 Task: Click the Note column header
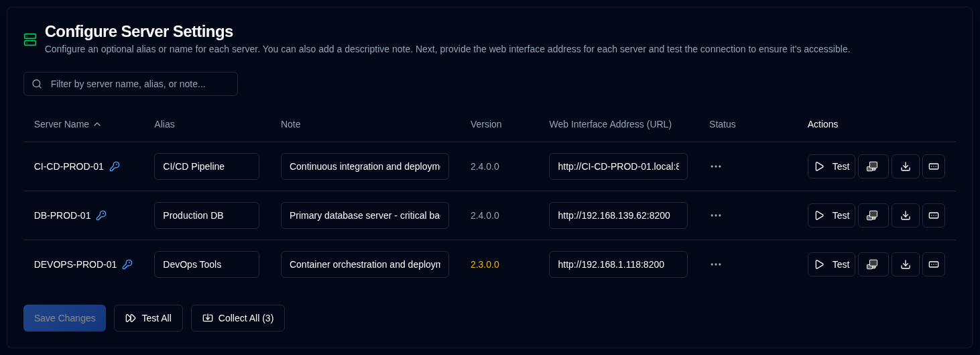point(290,124)
